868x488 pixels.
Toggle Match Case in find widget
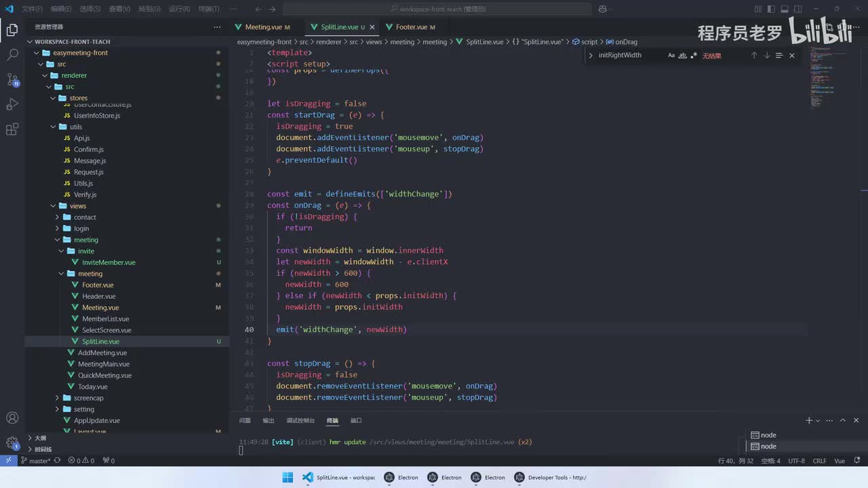coord(671,56)
